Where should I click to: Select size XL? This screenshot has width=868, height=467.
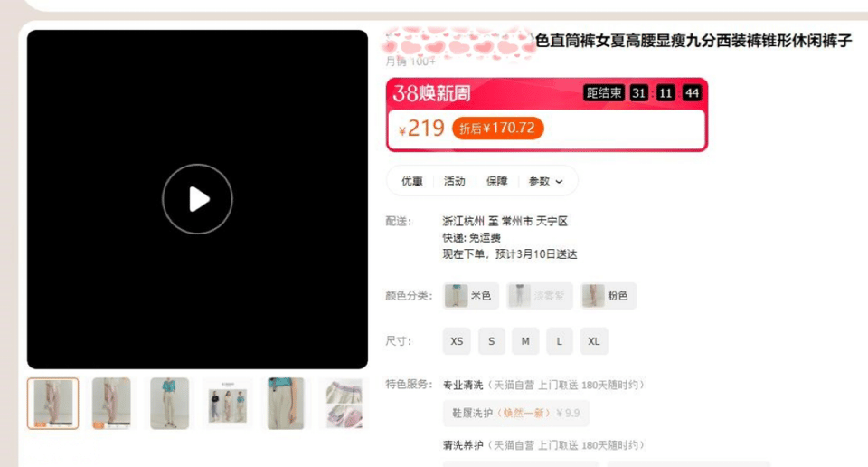pyautogui.click(x=594, y=341)
